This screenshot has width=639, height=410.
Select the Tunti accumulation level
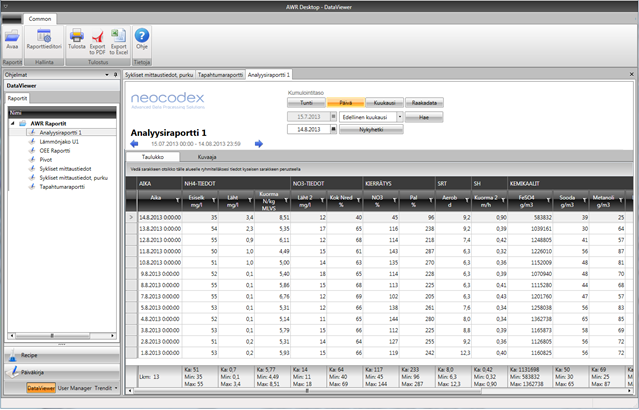(307, 103)
